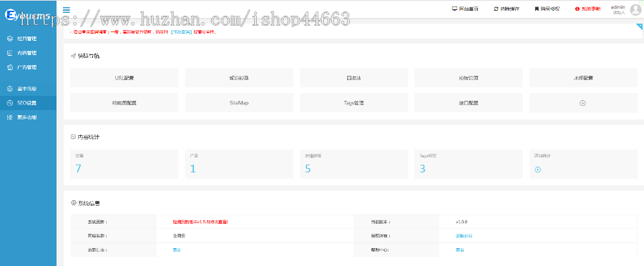Click the bookmark icon for 购买授权

[537, 9]
